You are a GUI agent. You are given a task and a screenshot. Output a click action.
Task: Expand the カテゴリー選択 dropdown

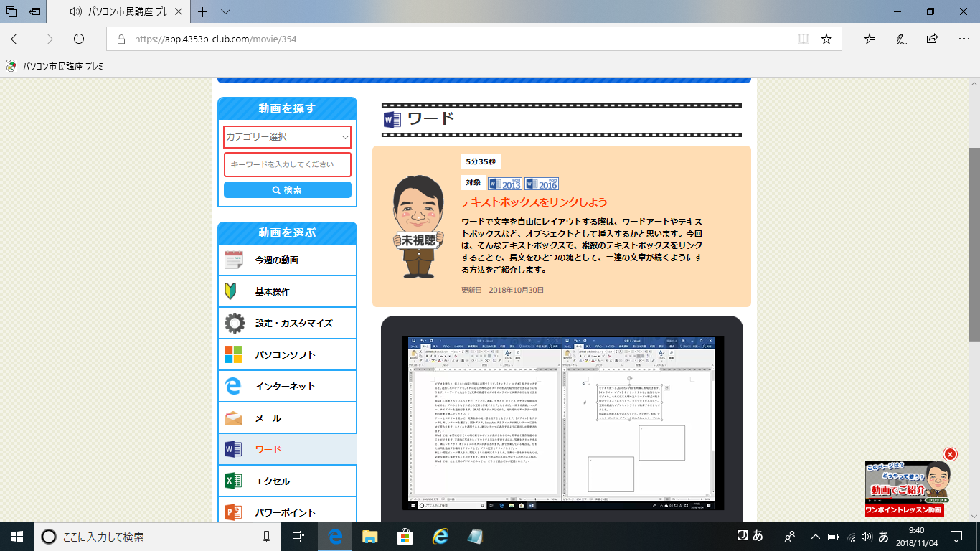click(287, 136)
